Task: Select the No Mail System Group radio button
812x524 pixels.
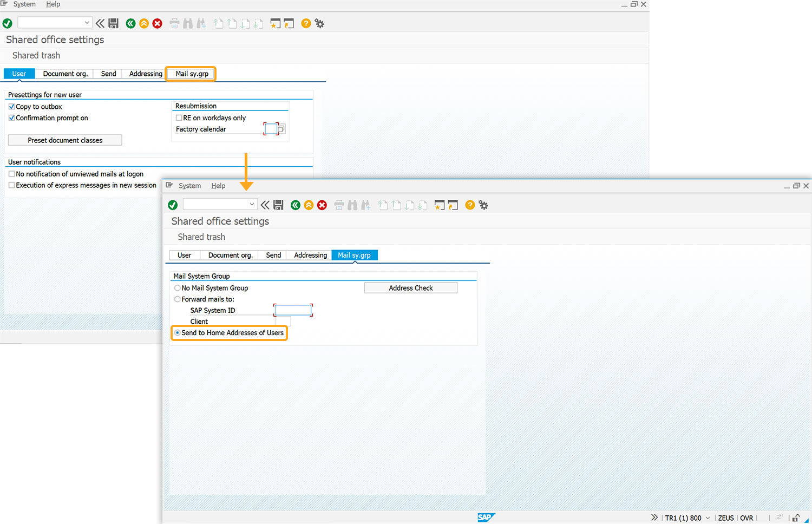Action: 178,288
